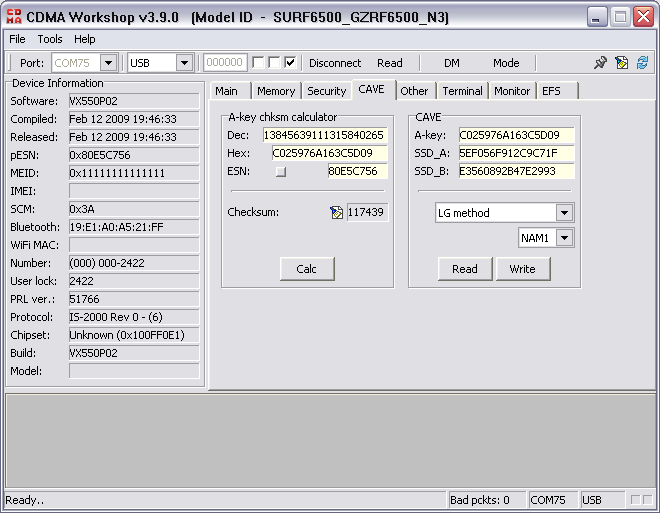Expand the LG method dropdown
This screenshot has width=660, height=513.
564,213
